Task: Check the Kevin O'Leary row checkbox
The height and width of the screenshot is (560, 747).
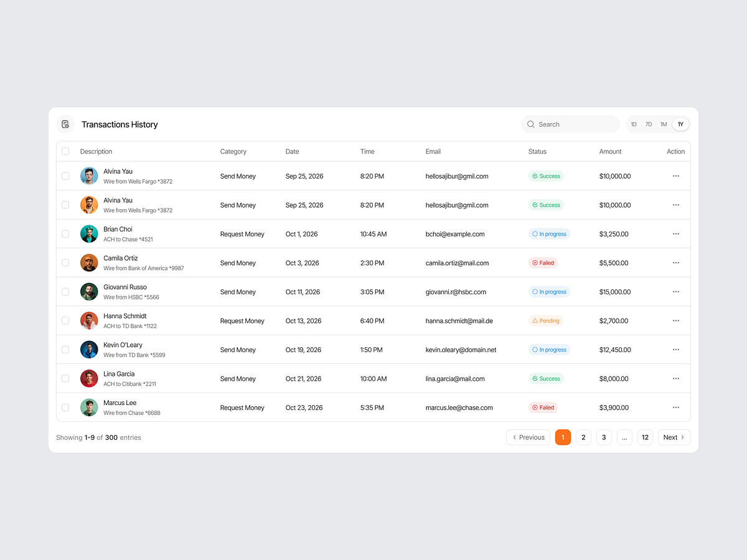Action: pyautogui.click(x=65, y=350)
